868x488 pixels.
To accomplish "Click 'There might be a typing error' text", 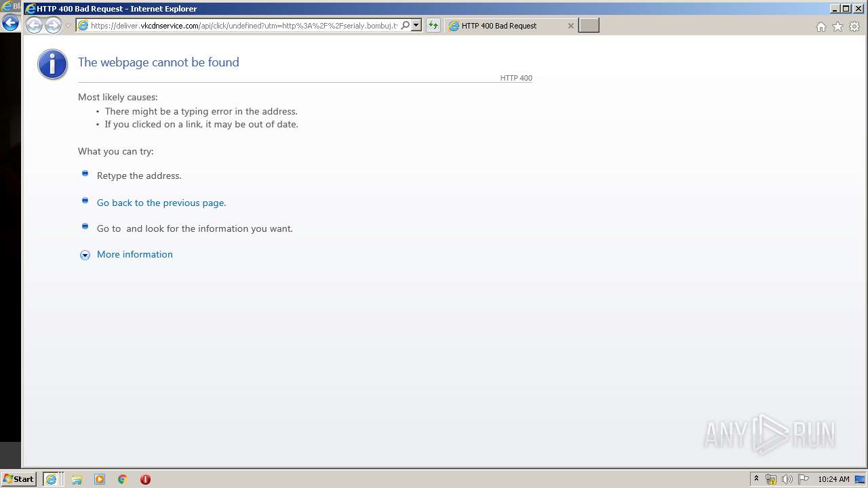I will coord(201,111).
